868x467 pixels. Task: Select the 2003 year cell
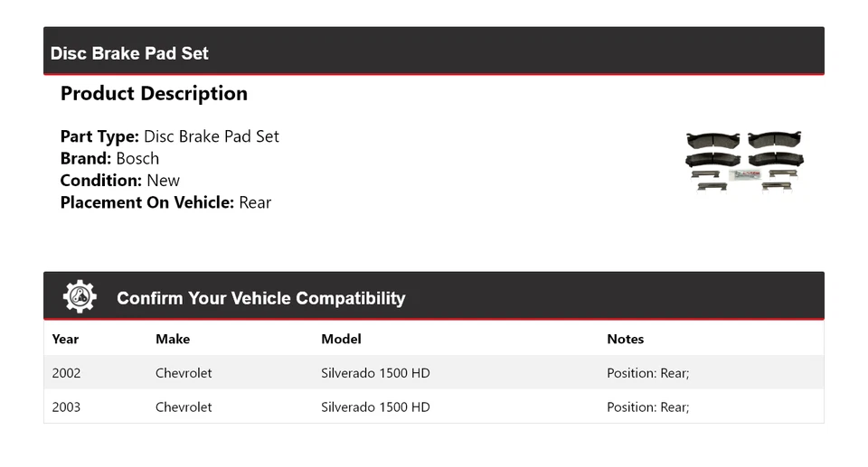click(x=66, y=407)
